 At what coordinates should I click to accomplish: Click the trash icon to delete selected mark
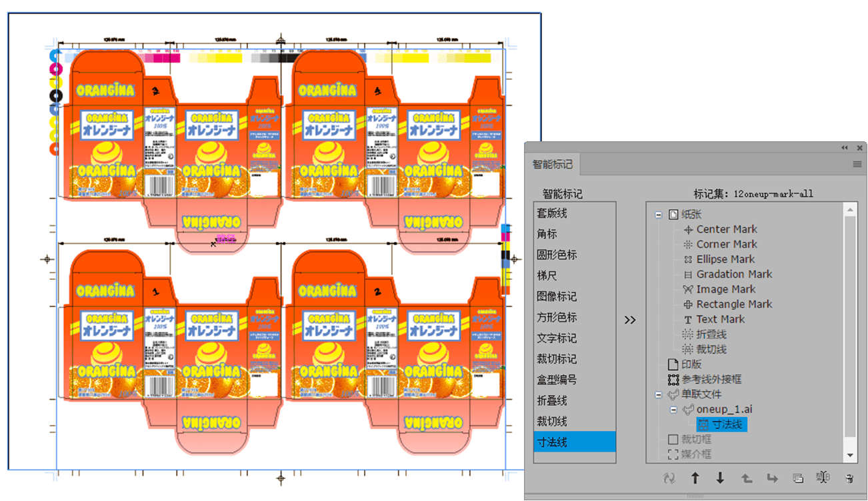pos(849,478)
